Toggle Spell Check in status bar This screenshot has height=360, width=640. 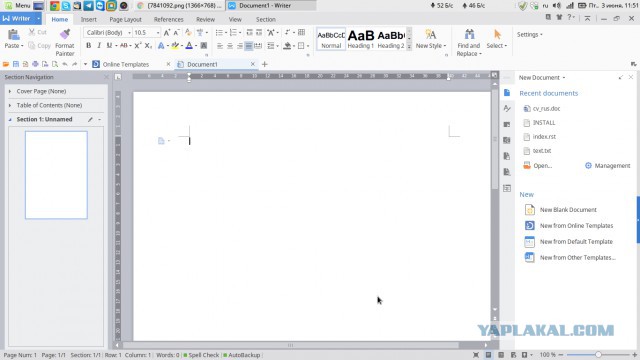tap(201, 355)
